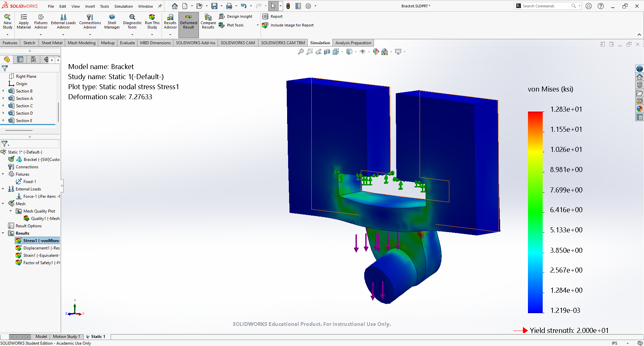Image resolution: width=644 pixels, height=346 pixels.
Task: Click Include Image for Report
Action: [288, 25]
